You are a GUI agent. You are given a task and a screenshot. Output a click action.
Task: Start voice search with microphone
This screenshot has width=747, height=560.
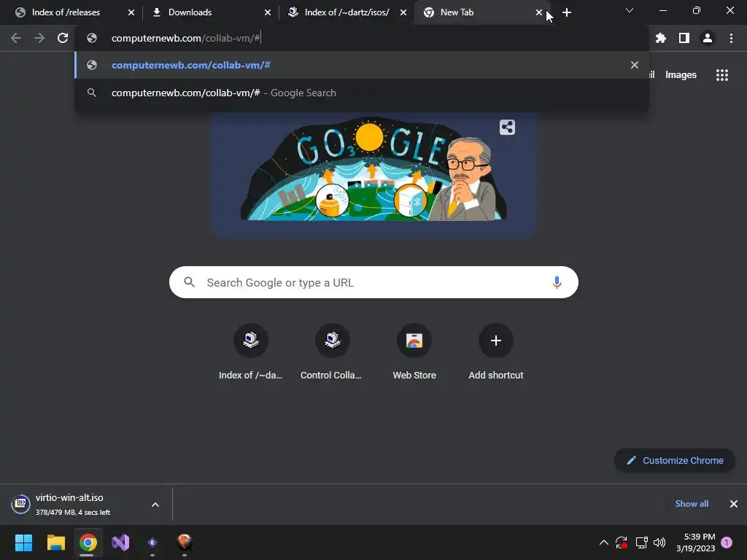pyautogui.click(x=557, y=282)
